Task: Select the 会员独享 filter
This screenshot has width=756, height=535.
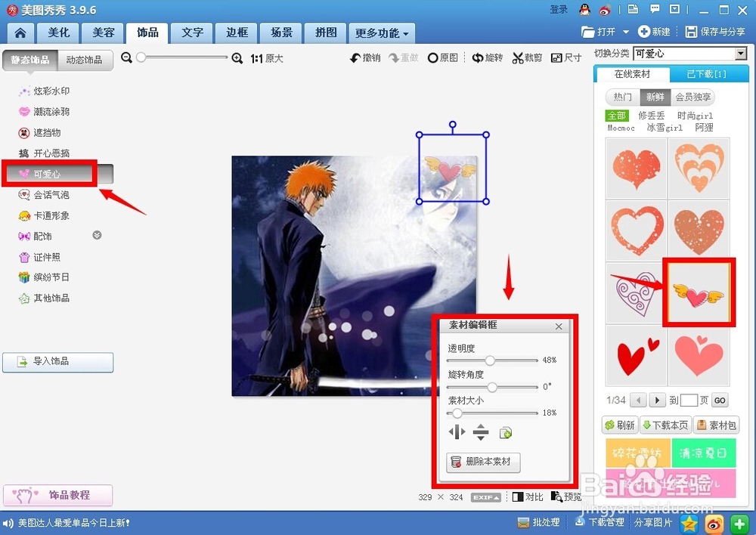Action: pos(692,97)
